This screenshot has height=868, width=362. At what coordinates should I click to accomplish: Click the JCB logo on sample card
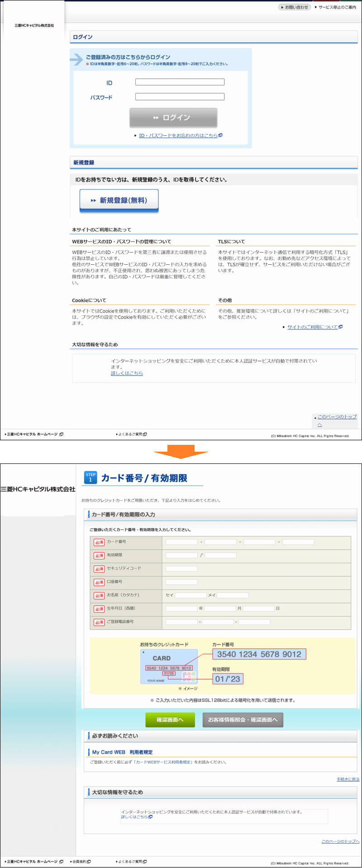point(189,677)
